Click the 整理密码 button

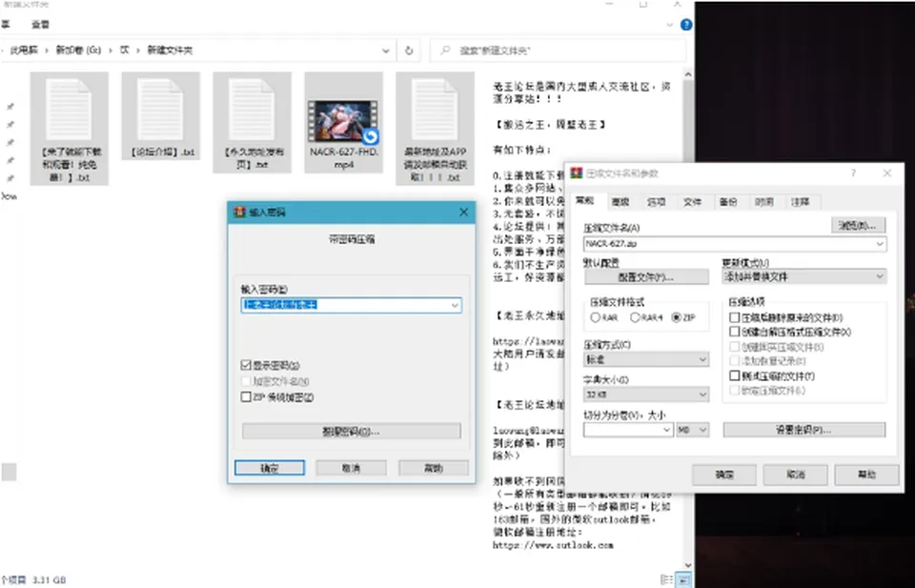tap(352, 431)
